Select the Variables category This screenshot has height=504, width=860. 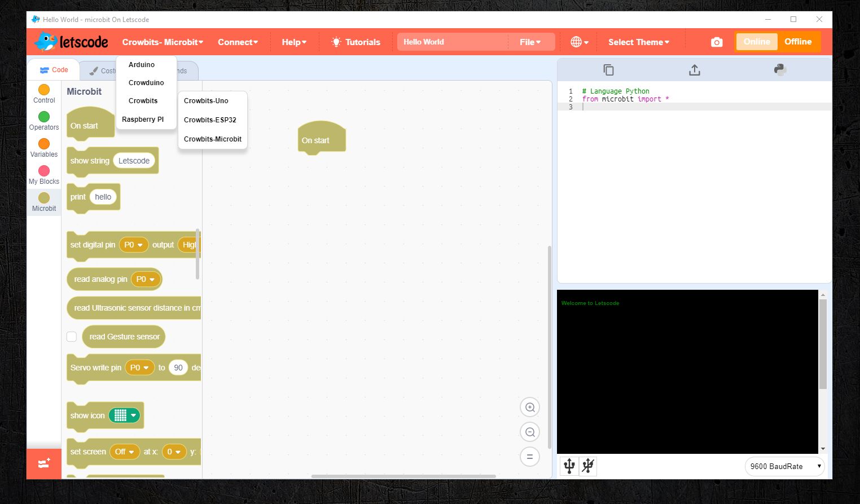pyautogui.click(x=44, y=148)
